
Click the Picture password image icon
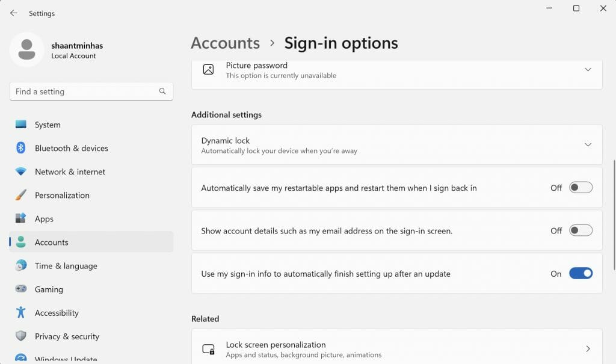pyautogui.click(x=208, y=70)
